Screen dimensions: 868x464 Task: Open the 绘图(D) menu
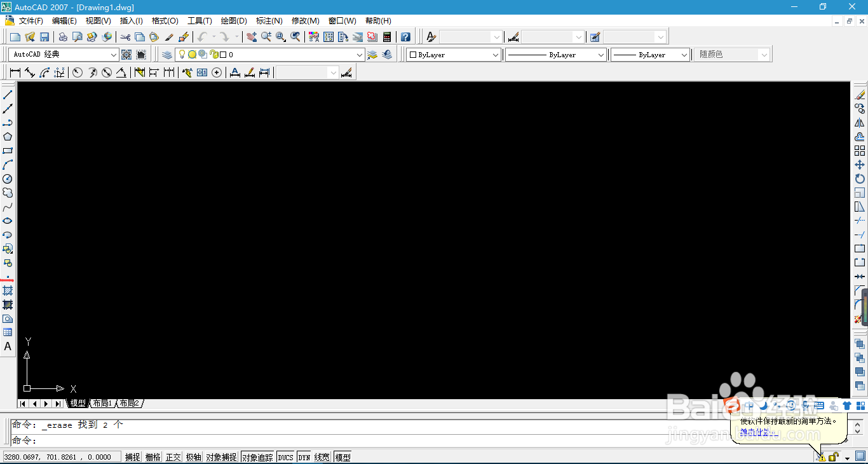234,21
